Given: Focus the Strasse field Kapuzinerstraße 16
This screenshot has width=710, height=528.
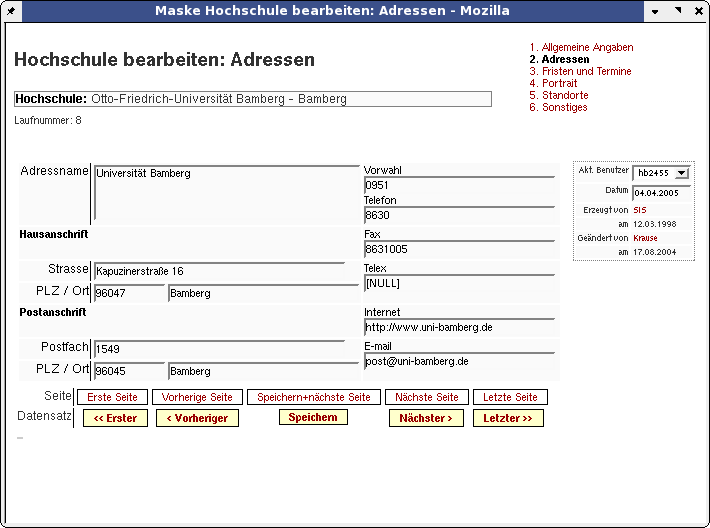Looking at the screenshot, I should (219, 271).
